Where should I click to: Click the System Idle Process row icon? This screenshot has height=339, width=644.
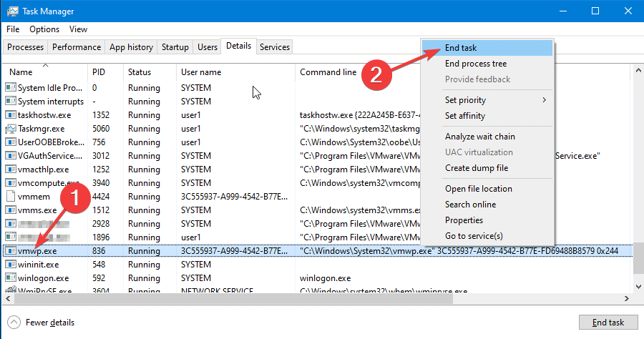11,87
